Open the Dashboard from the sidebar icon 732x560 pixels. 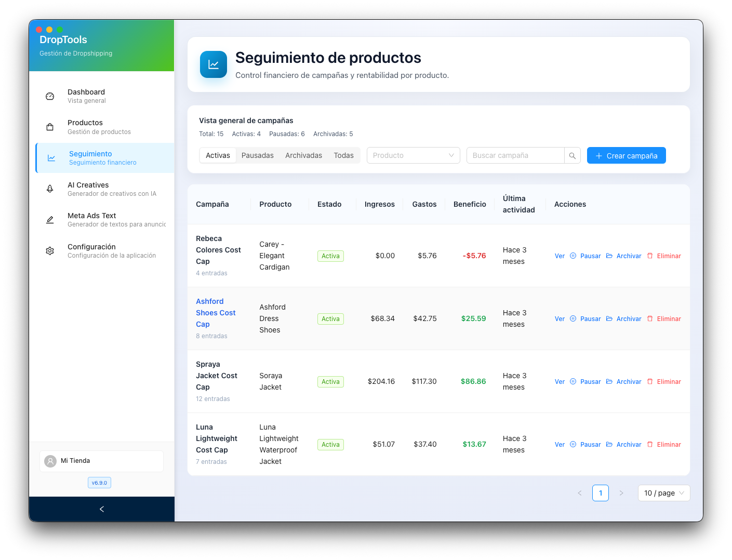[49, 96]
